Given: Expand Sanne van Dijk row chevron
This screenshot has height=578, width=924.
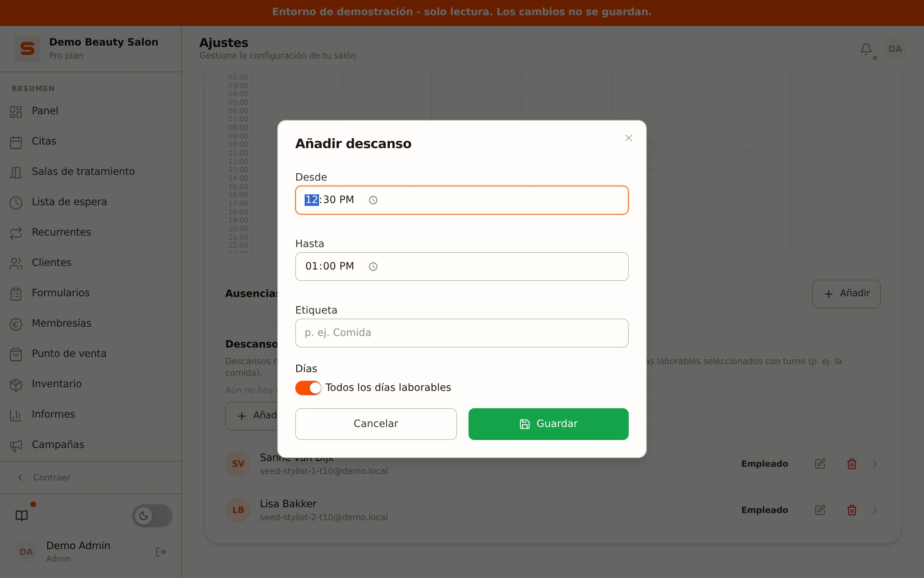Looking at the screenshot, I should point(875,464).
